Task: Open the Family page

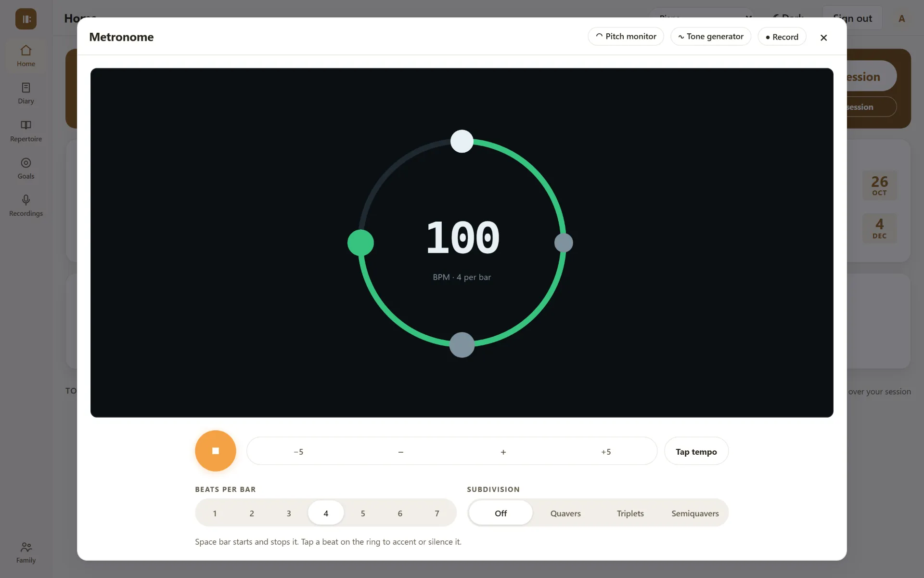Action: [26, 552]
